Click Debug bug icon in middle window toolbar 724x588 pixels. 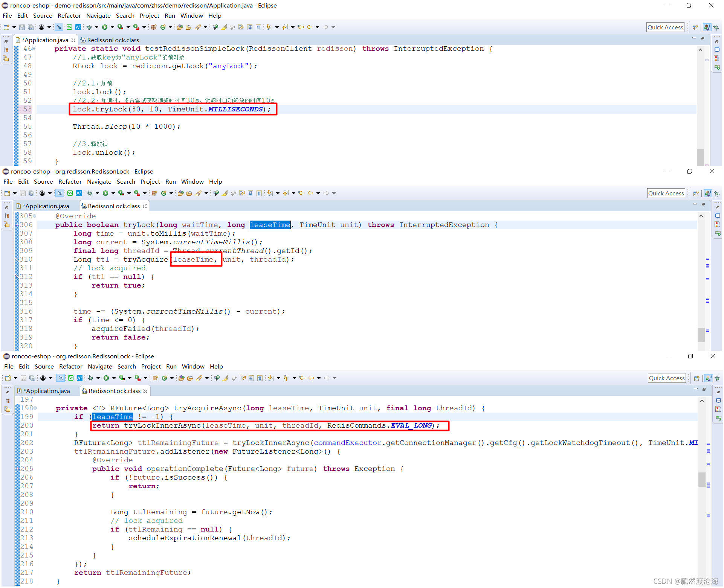[x=90, y=193]
